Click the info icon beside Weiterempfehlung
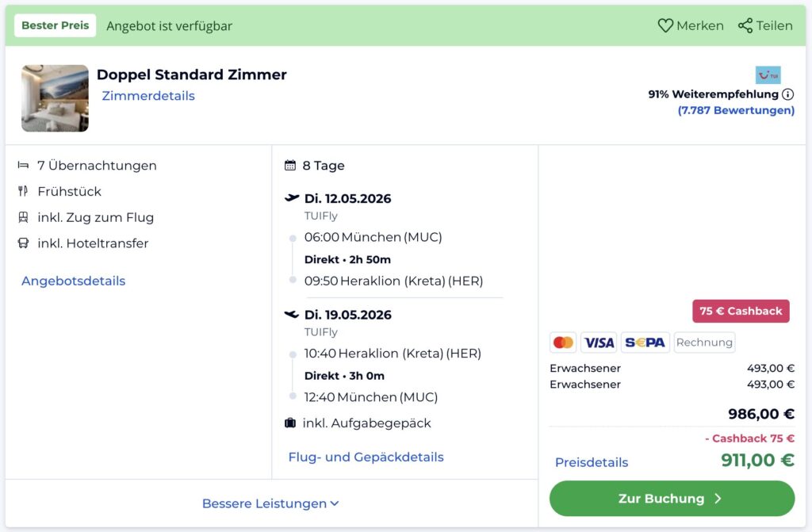 coord(787,94)
